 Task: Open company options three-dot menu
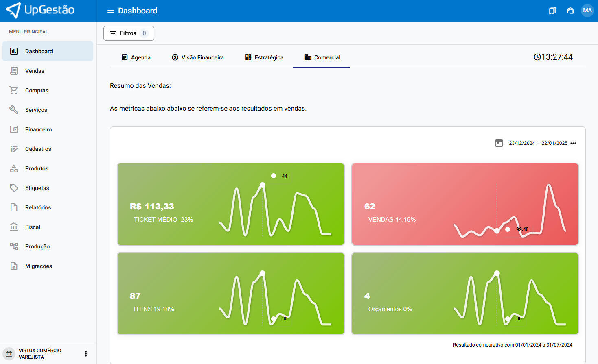tap(86, 354)
